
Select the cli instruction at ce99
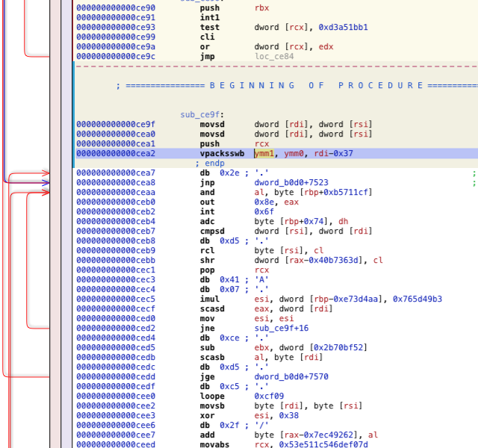208,37
